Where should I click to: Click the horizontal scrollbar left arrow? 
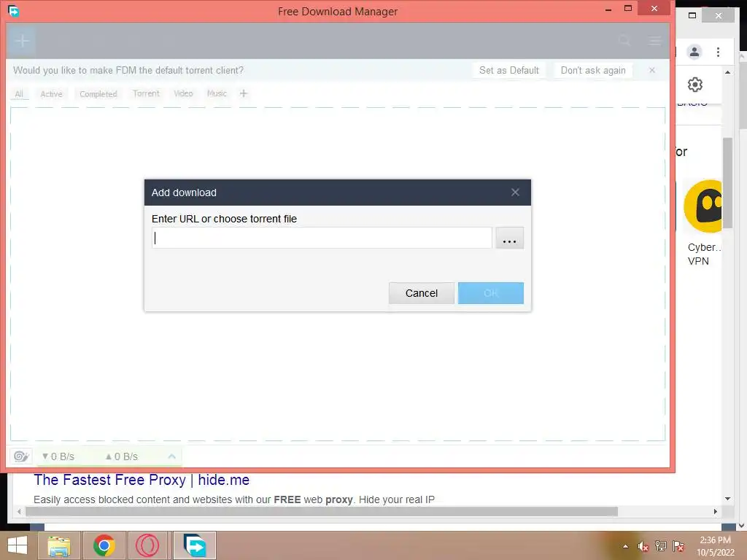point(19,511)
